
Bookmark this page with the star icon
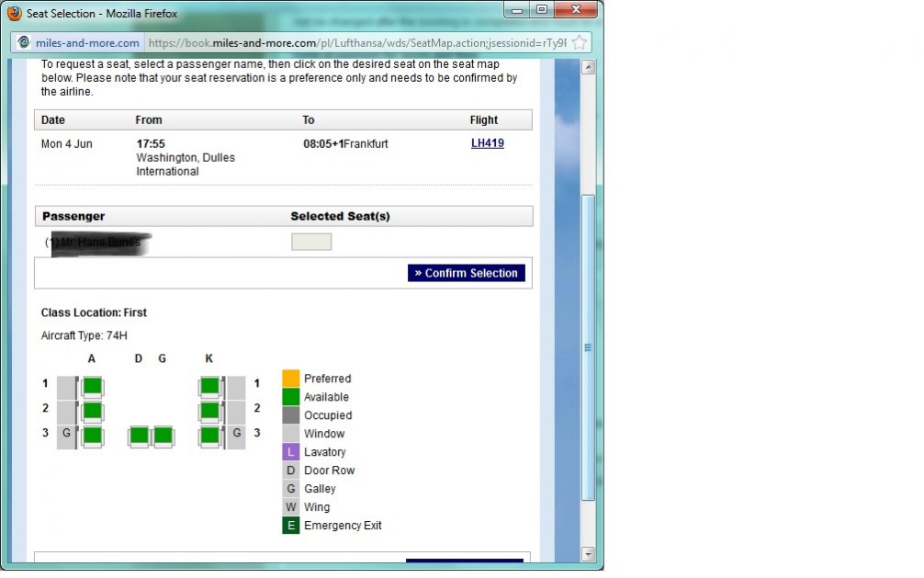[580, 42]
